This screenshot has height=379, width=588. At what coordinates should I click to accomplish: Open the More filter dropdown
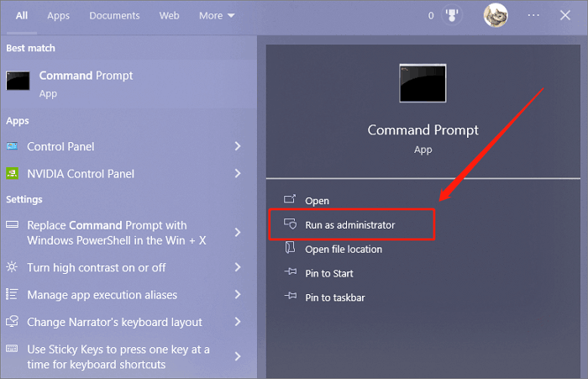[x=217, y=16]
